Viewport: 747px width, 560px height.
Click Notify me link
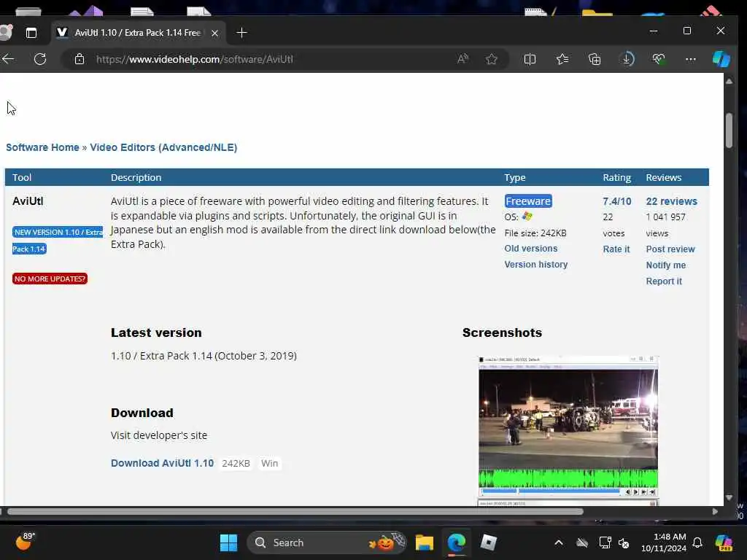coord(665,265)
